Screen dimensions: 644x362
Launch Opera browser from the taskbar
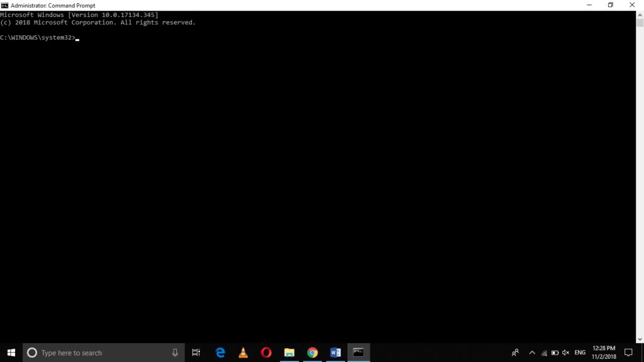(x=266, y=353)
